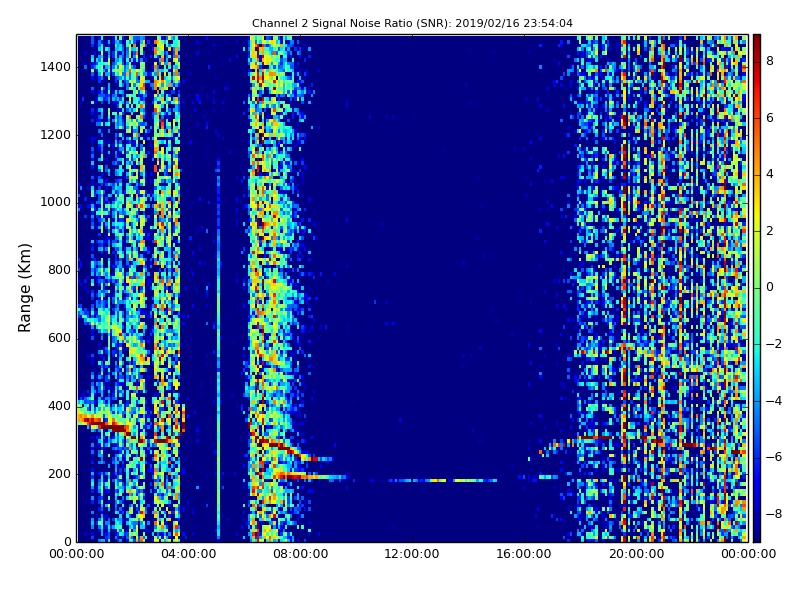Click the colorbar label 8
Screen dimensions: 800x600
770,61
